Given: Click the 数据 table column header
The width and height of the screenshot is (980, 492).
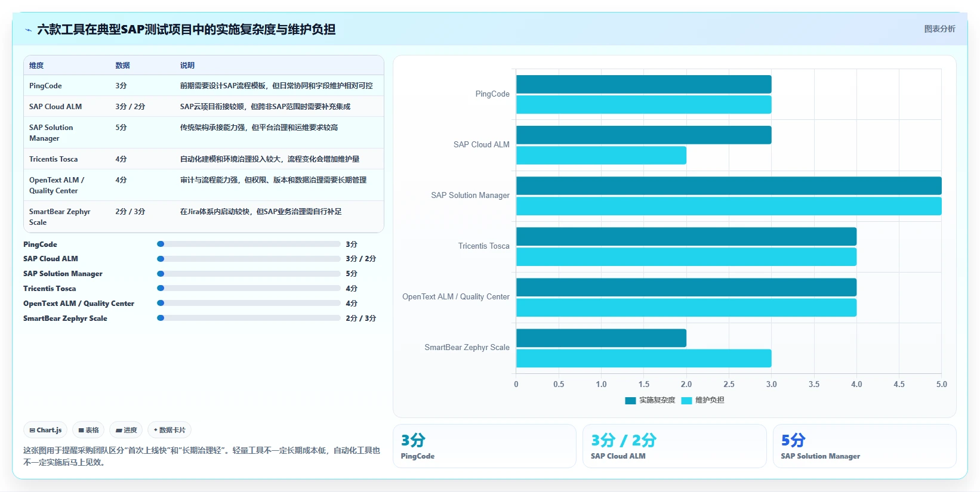Looking at the screenshot, I should pyautogui.click(x=122, y=66).
